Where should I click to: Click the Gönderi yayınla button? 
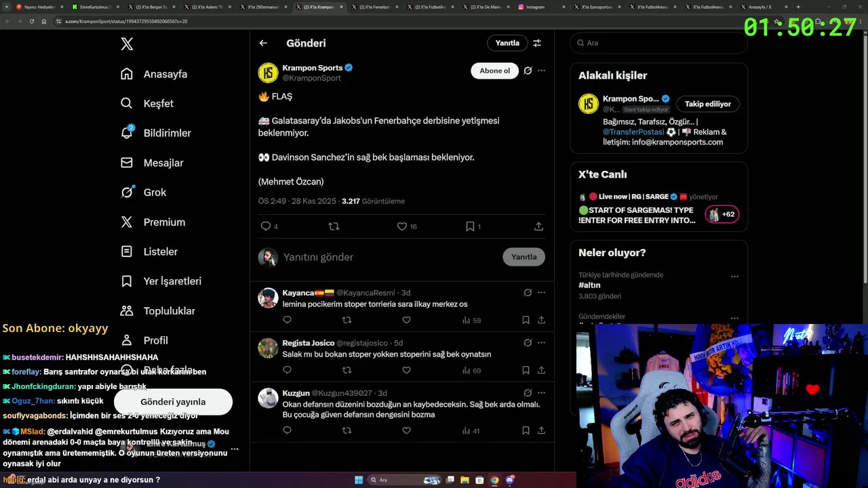(x=173, y=402)
